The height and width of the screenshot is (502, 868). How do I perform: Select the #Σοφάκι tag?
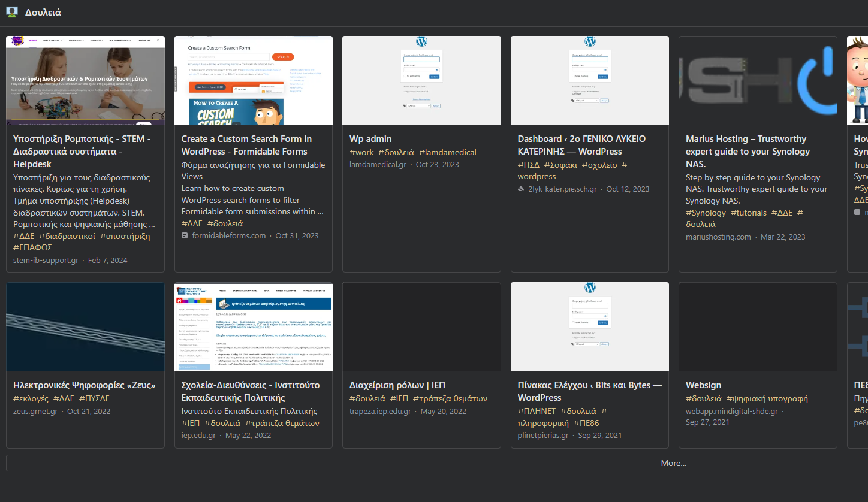click(561, 165)
